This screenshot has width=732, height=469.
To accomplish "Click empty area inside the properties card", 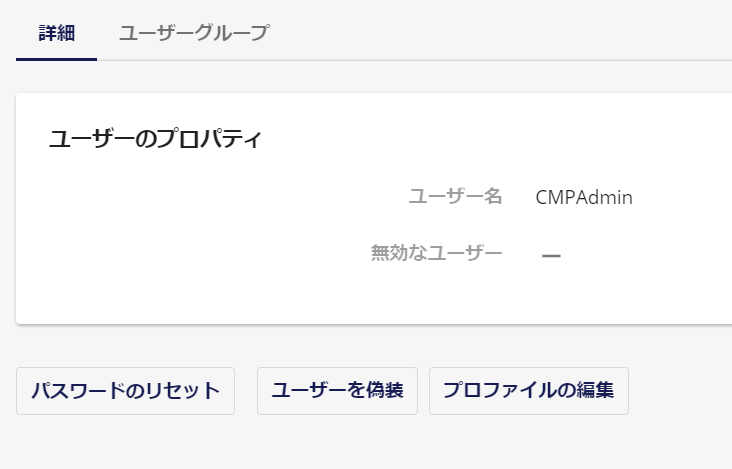I will point(187,233).
